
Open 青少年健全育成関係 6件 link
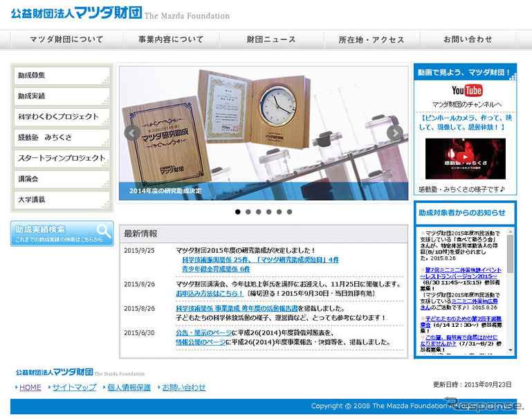(x=216, y=269)
